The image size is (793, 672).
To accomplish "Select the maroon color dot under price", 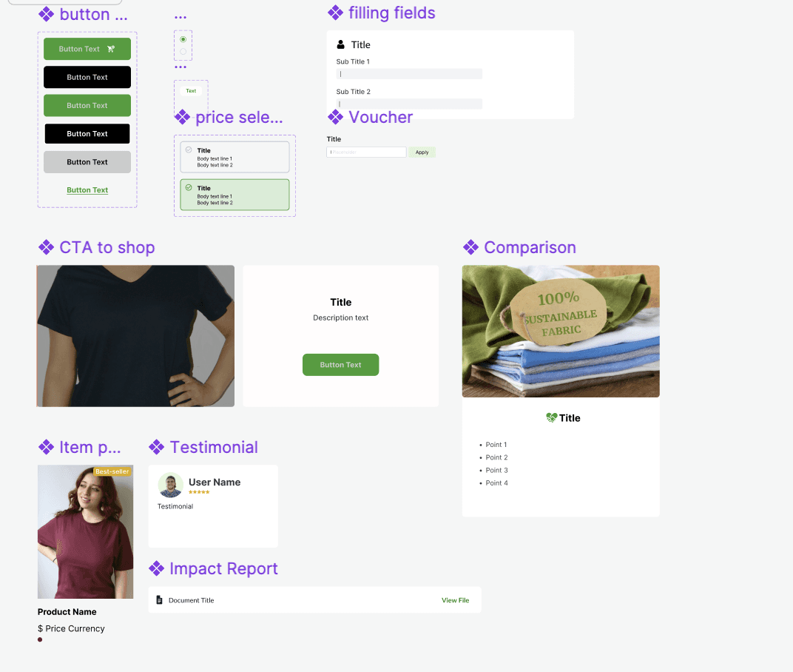I will 40,639.
